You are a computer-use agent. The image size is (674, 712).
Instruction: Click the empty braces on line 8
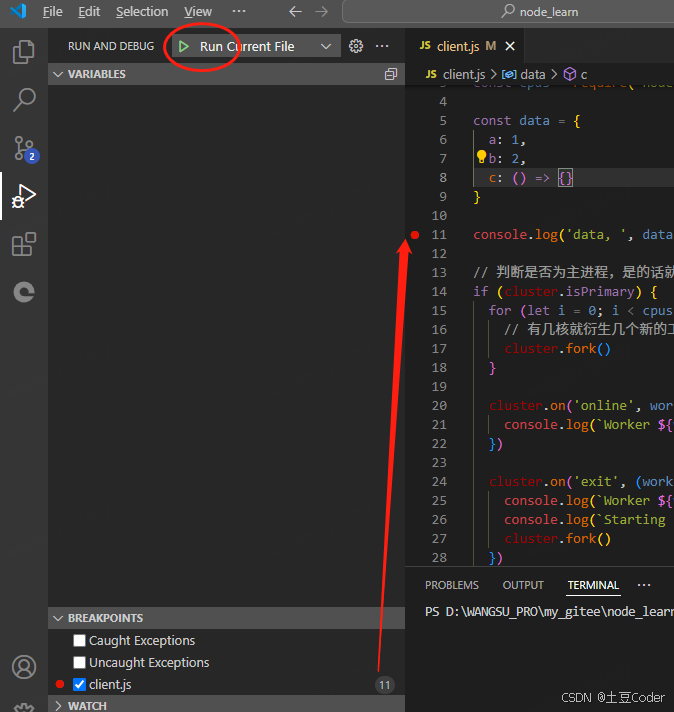[565, 178]
